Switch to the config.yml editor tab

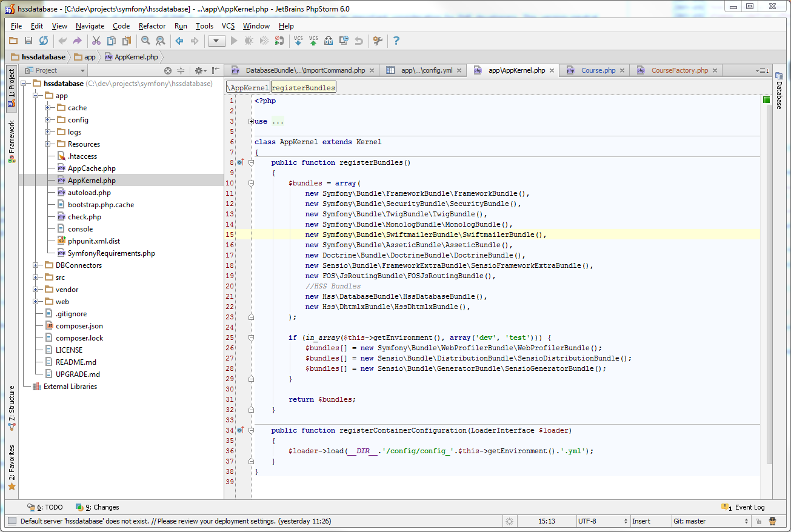(422, 70)
